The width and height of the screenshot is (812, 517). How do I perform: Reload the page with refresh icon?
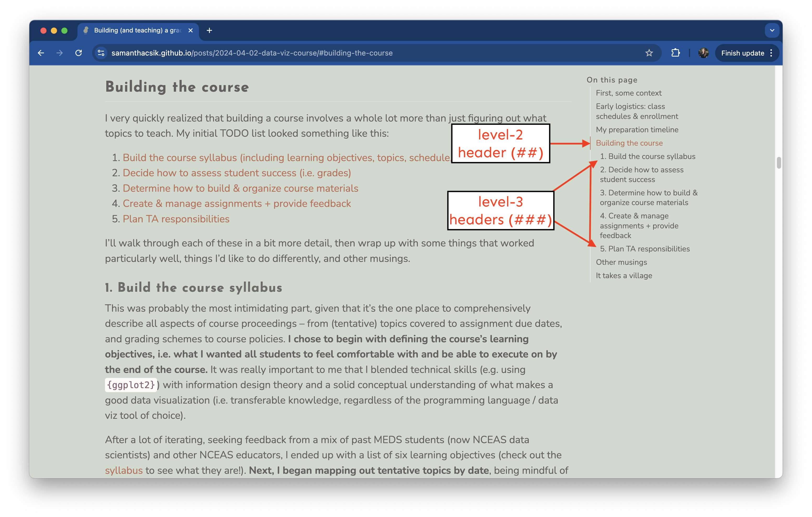[x=79, y=53]
